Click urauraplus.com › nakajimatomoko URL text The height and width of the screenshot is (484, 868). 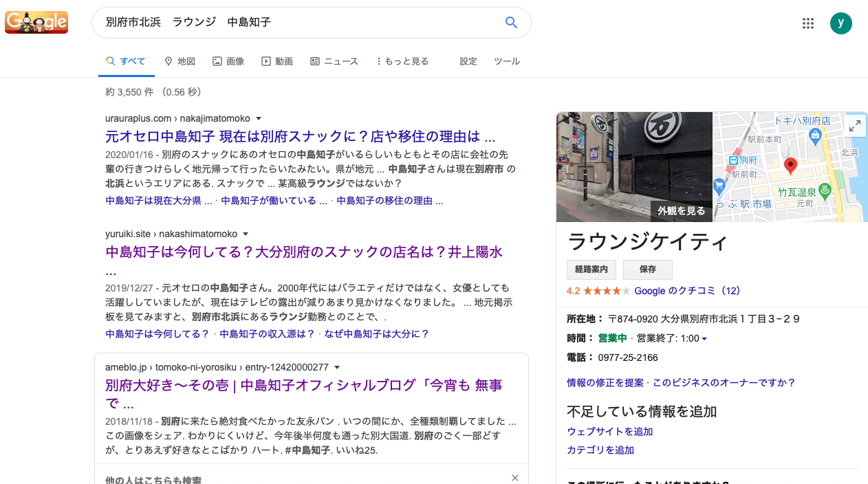point(177,118)
